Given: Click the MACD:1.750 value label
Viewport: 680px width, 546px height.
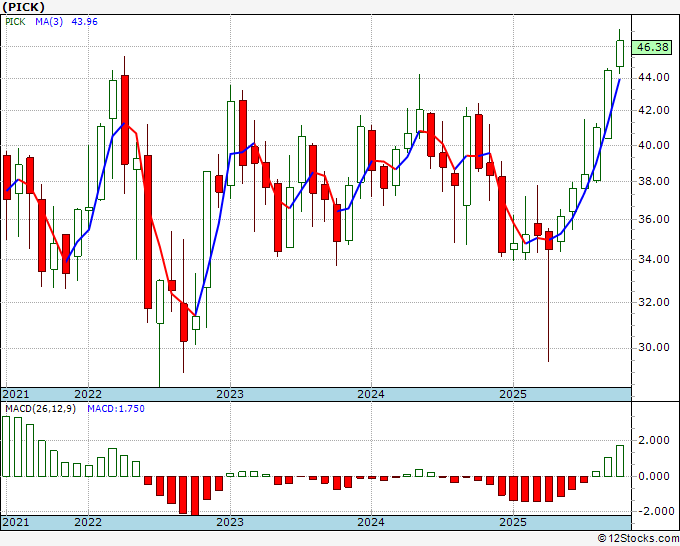Looking at the screenshot, I should (x=116, y=409).
